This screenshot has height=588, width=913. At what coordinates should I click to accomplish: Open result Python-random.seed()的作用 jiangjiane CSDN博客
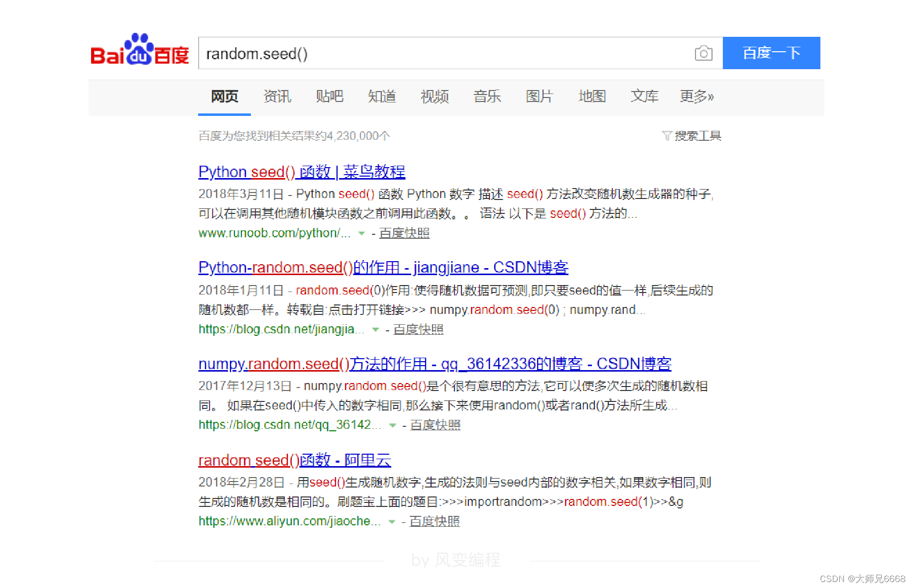click(383, 268)
